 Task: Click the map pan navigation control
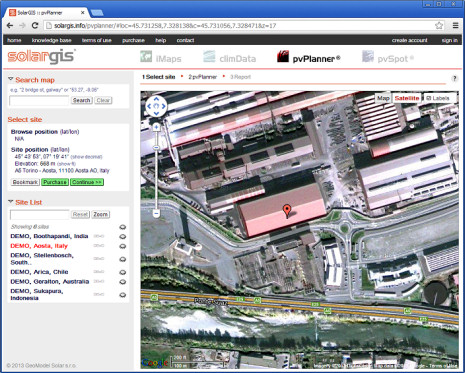click(156, 106)
